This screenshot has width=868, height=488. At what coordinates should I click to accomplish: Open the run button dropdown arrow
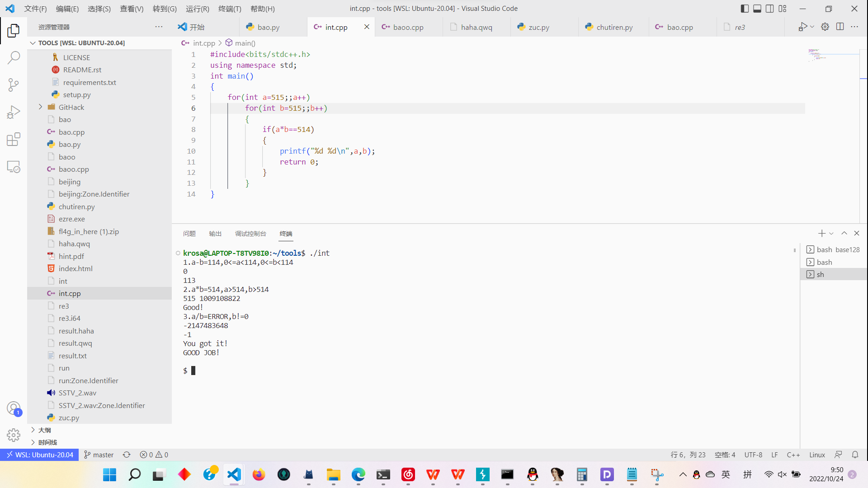coord(812,27)
